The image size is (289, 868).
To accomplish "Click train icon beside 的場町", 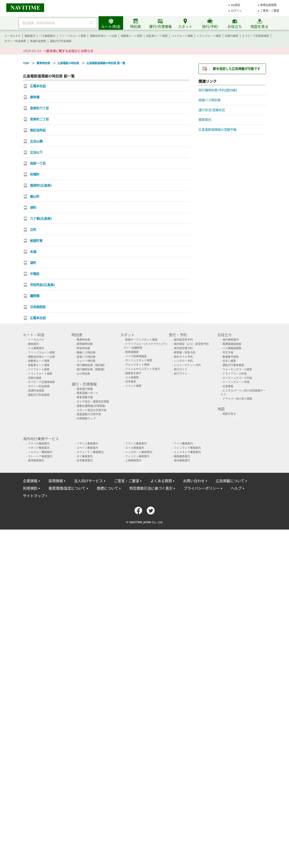I will 25,175.
